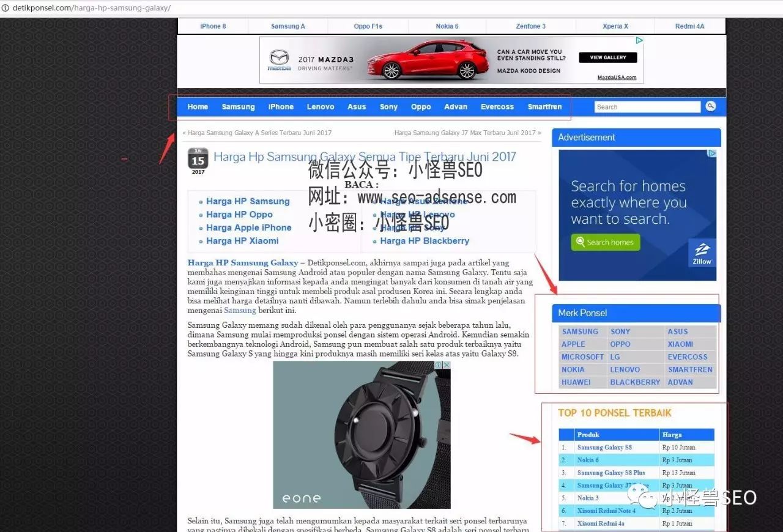Viewport: 783px width, 532px height.
Task: Open the Xperia X top link
Action: pos(615,26)
